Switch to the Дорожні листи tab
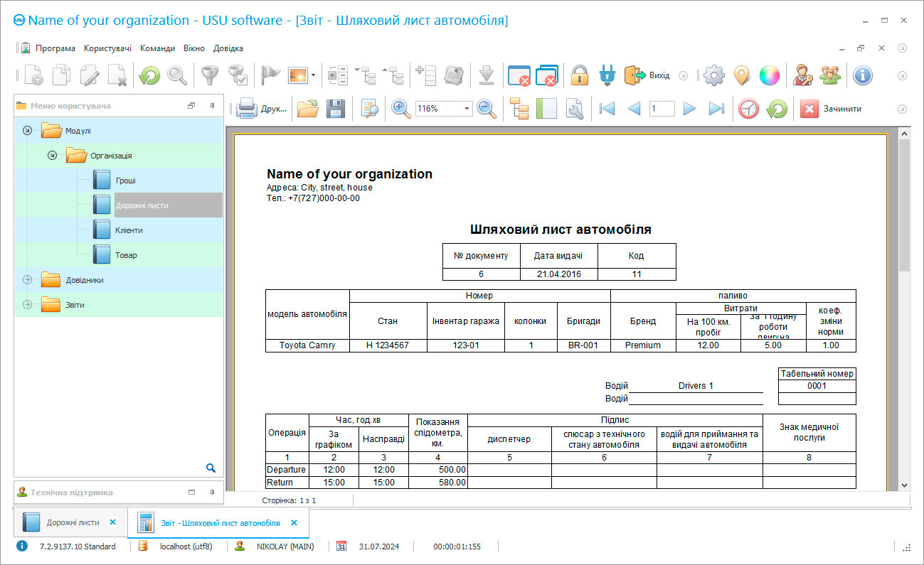Image resolution: width=924 pixels, height=565 pixels. [x=73, y=522]
